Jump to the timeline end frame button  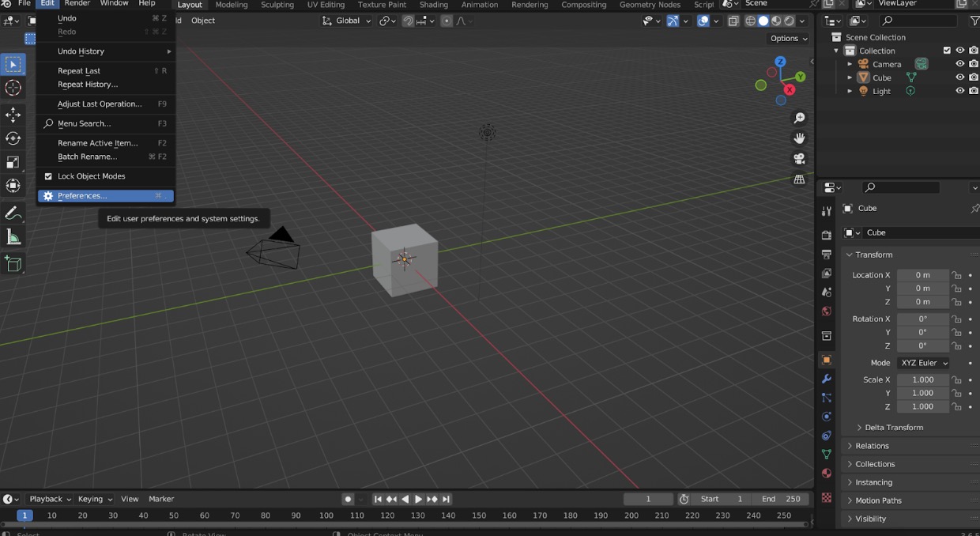tap(447, 499)
